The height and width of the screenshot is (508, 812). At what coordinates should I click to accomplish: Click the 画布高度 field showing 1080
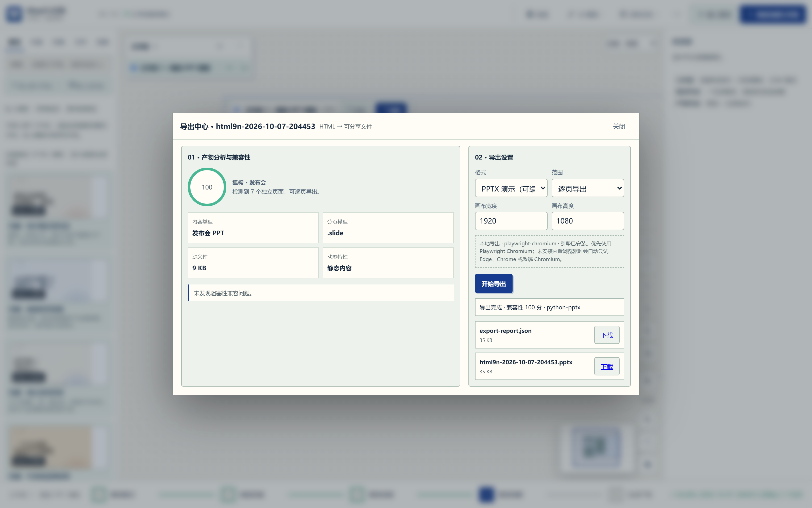(587, 221)
